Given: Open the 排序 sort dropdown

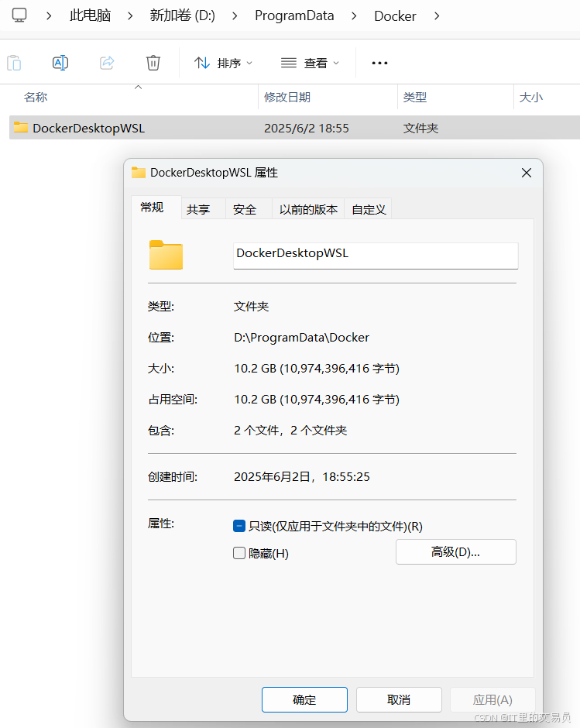Looking at the screenshot, I should (x=223, y=63).
